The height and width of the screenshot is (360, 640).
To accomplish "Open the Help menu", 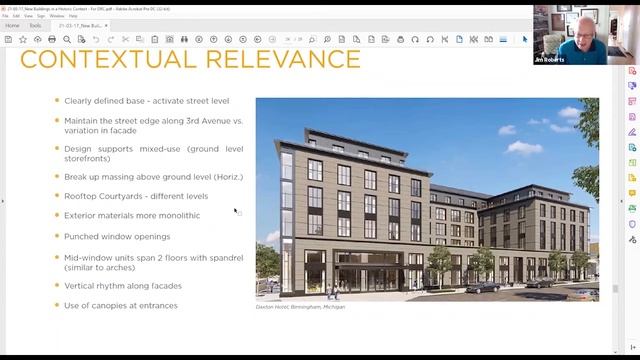I will click(x=73, y=16).
